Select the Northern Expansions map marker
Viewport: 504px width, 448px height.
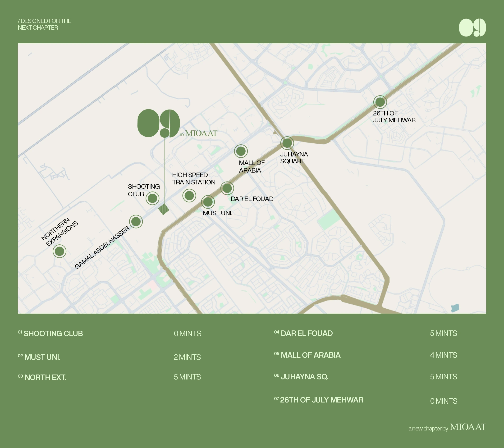(x=60, y=251)
